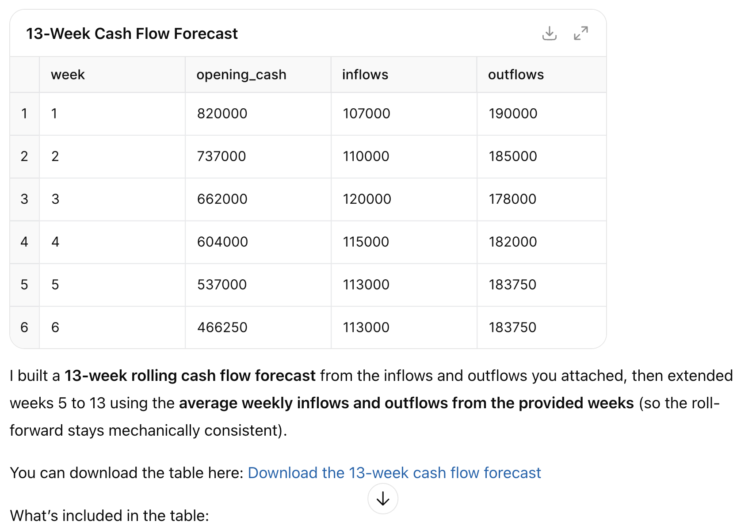Open the 13-week cash flow forecast download link
Image resolution: width=756 pixels, height=532 pixels.
tap(394, 473)
